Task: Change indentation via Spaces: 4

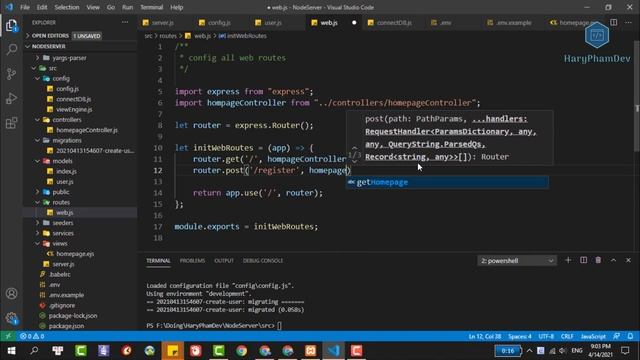Action: point(520,336)
